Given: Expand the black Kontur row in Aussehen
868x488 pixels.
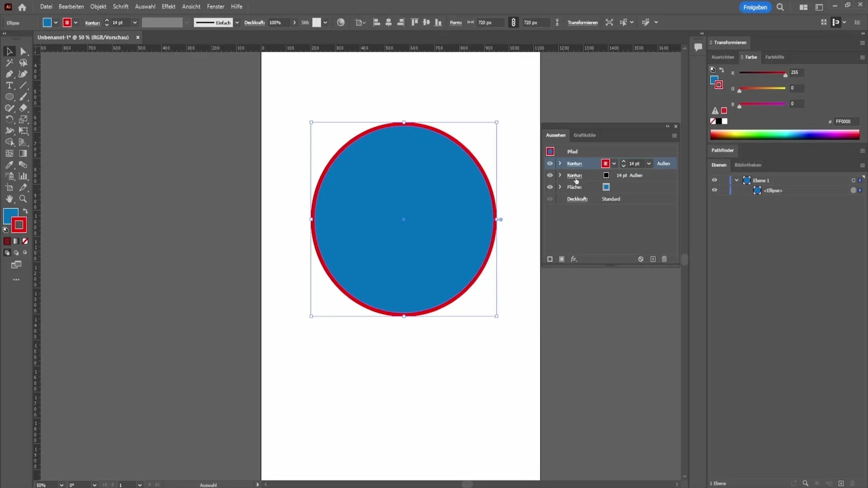Looking at the screenshot, I should click(x=560, y=175).
